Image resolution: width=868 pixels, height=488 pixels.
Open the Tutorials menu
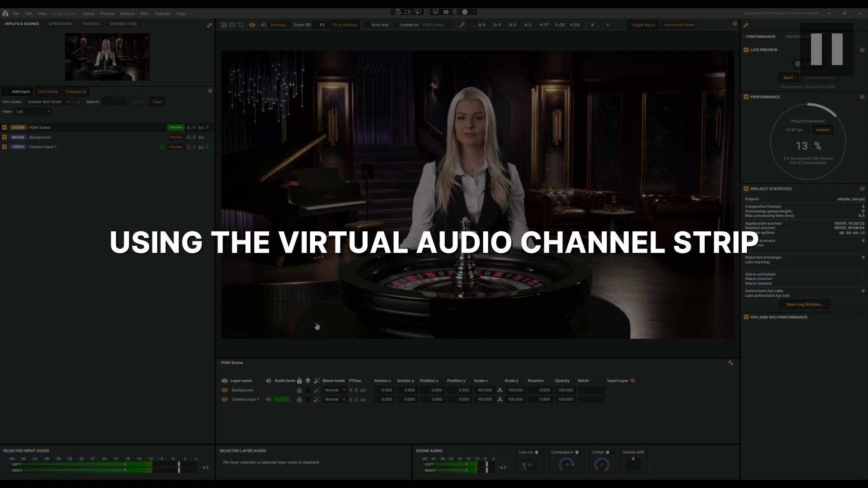[x=163, y=14]
